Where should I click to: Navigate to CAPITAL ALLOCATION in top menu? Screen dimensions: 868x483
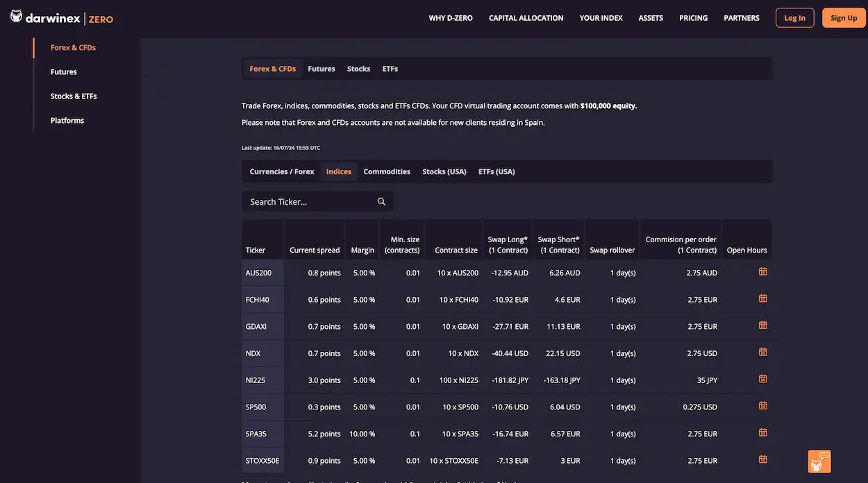click(526, 17)
